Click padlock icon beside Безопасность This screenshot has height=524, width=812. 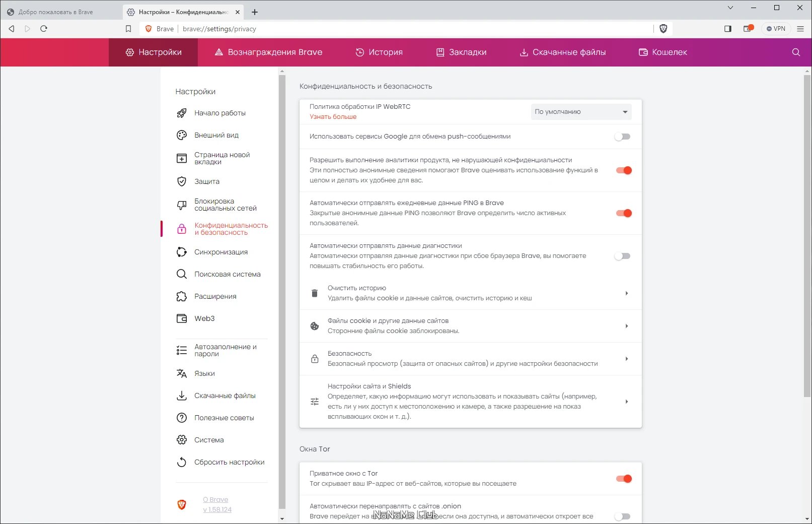[x=315, y=359]
